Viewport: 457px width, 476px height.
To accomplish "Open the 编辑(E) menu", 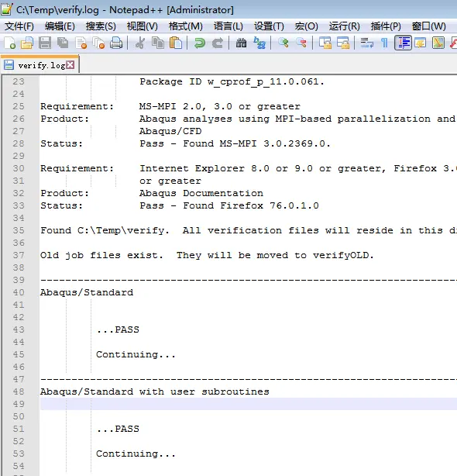I will 60,26.
